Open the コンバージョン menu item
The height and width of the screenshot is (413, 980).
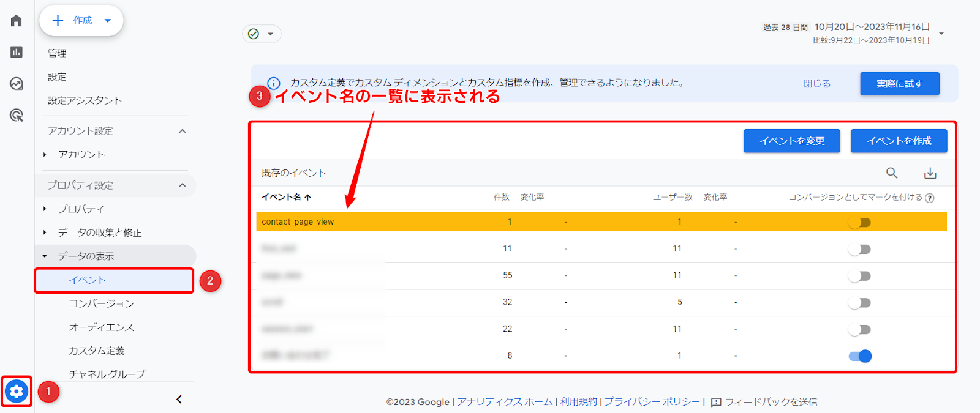click(101, 303)
